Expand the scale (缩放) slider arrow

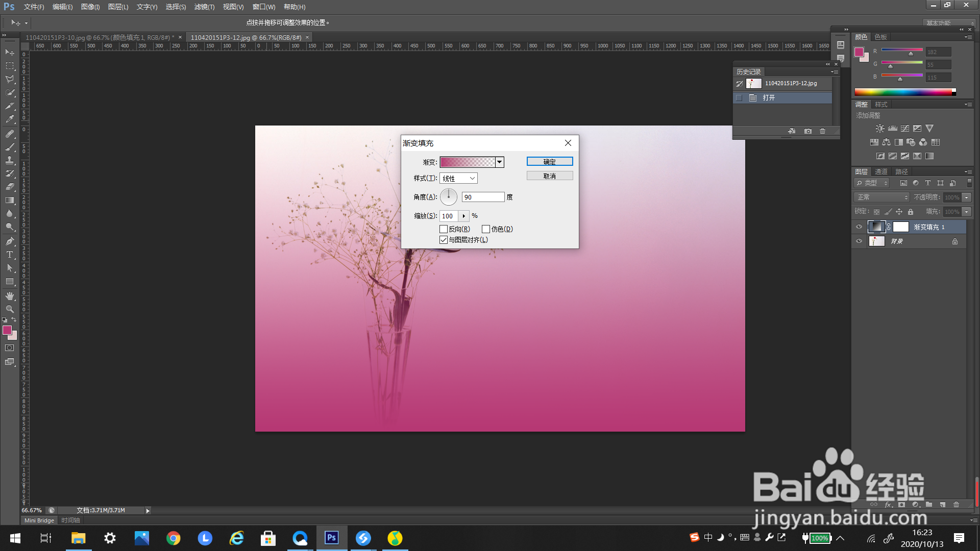463,216
